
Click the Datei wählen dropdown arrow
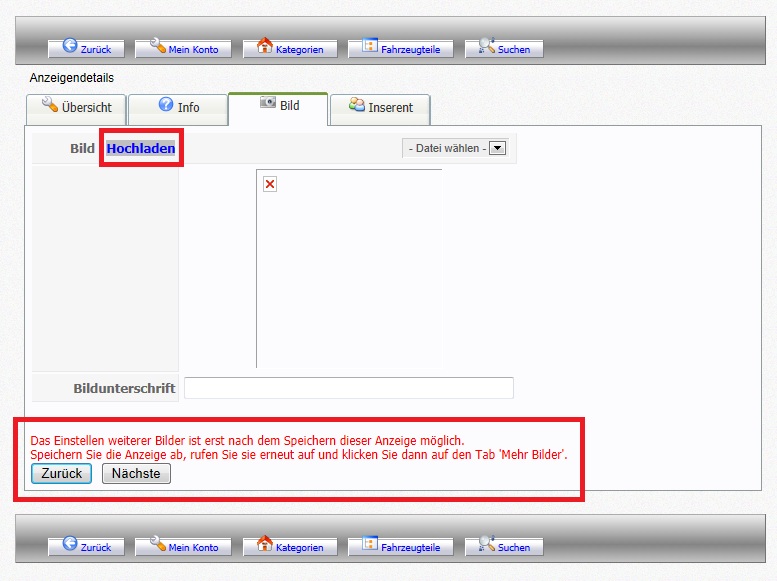point(498,148)
